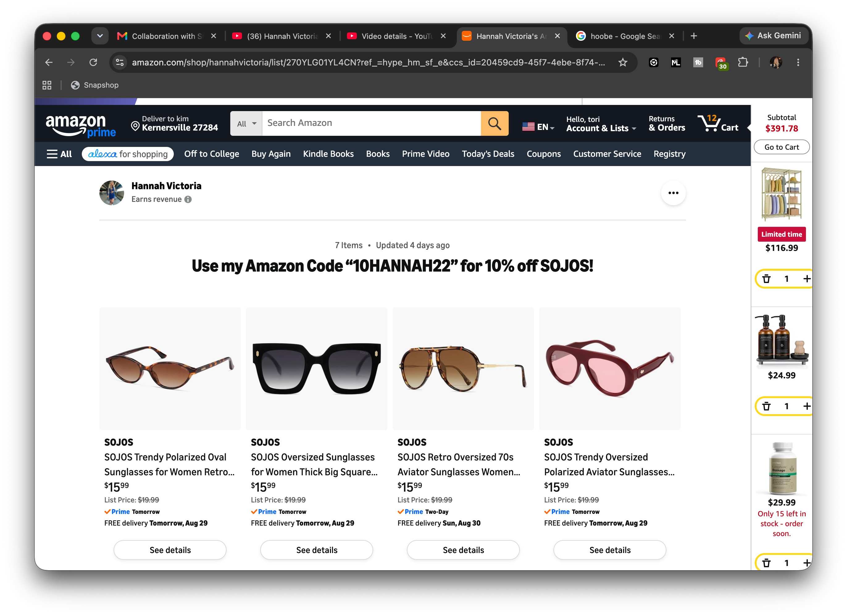This screenshot has height=616, width=847.
Task: Click the tortoise oval sunglasses image
Action: point(170,368)
